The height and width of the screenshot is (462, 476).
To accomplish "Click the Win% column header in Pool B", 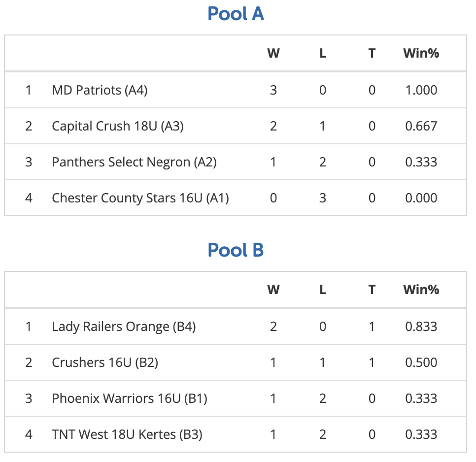I will tap(421, 290).
